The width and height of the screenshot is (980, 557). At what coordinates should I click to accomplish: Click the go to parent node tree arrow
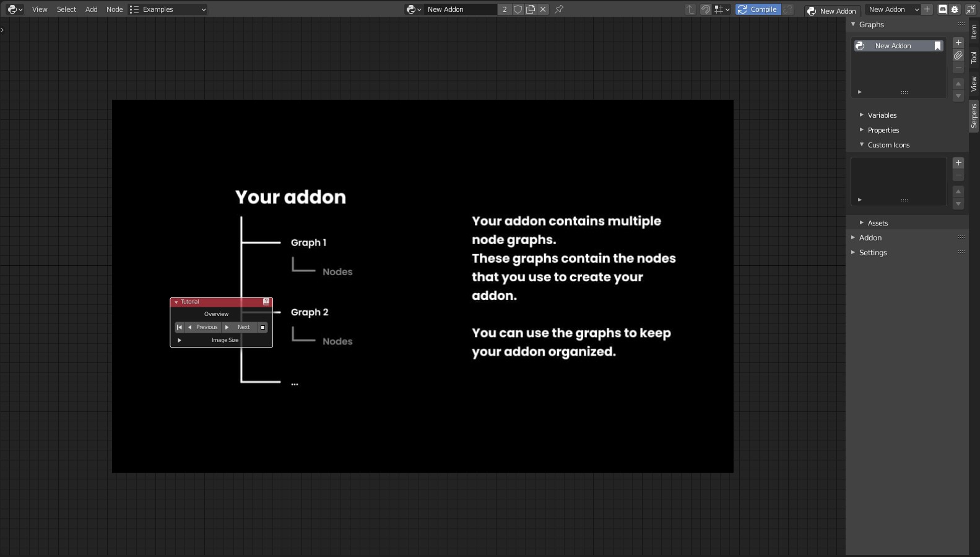(690, 9)
